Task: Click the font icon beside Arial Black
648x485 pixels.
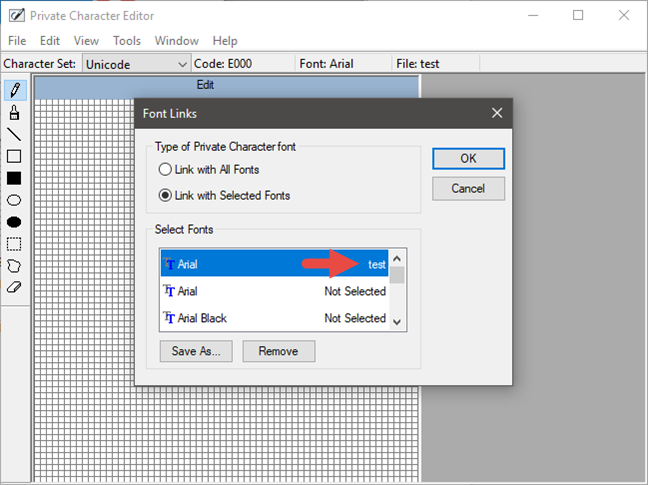Action: [x=169, y=317]
